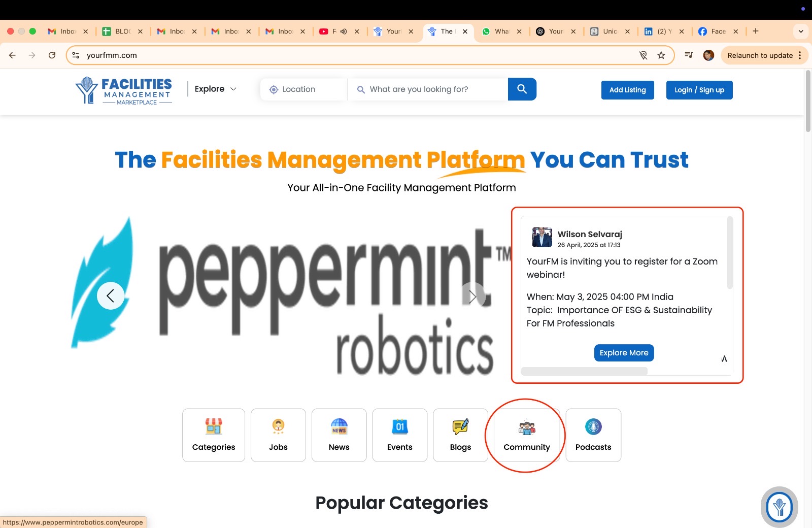Click the Location target icon
This screenshot has width=812, height=528.
tap(274, 89)
